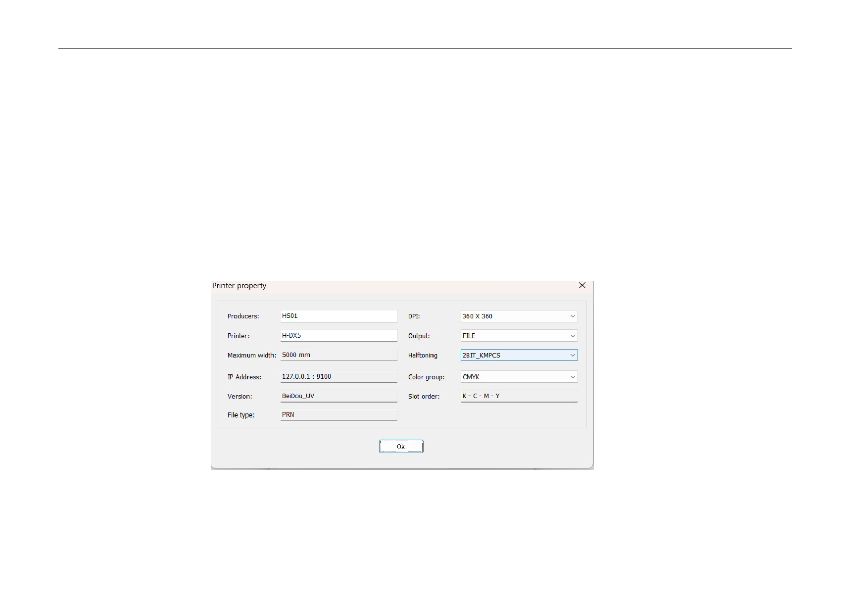Viewport: 868px width, 614px height.
Task: Click the Version field showing BeiDou_UV
Action: pos(338,396)
